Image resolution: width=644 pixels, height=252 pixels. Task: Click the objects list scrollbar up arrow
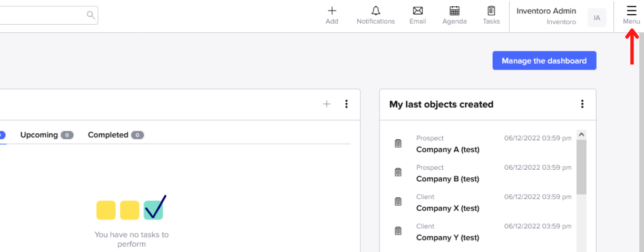[x=582, y=135]
